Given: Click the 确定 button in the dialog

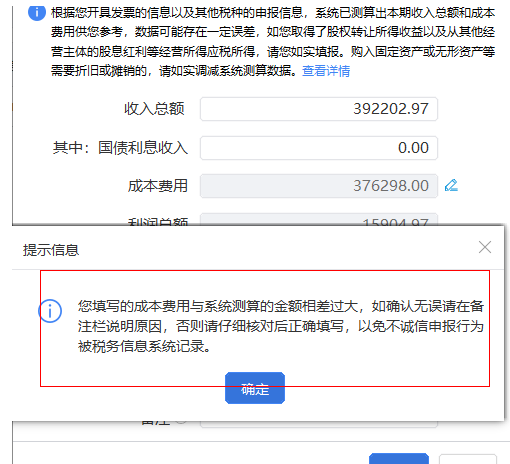Looking at the screenshot, I should 255,388.
